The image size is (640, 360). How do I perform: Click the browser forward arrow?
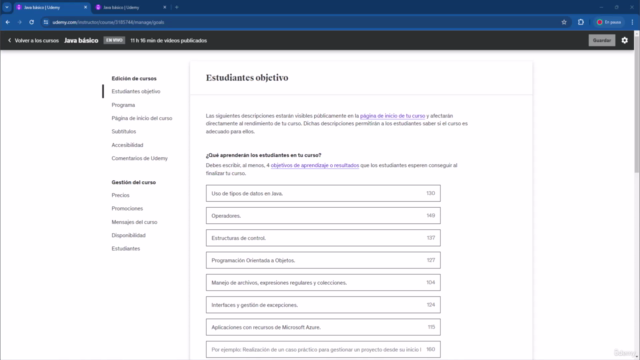click(x=19, y=22)
